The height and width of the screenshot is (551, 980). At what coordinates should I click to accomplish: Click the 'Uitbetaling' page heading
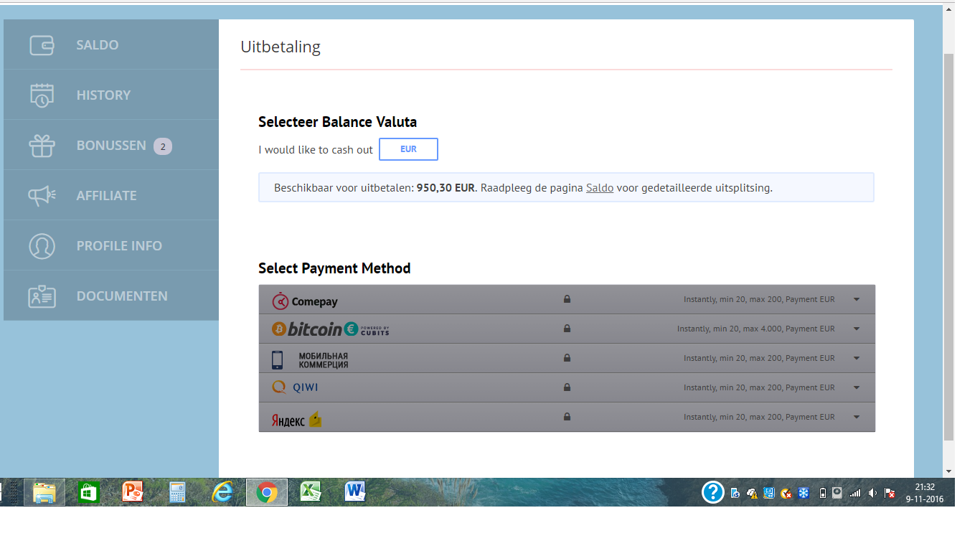coord(281,47)
